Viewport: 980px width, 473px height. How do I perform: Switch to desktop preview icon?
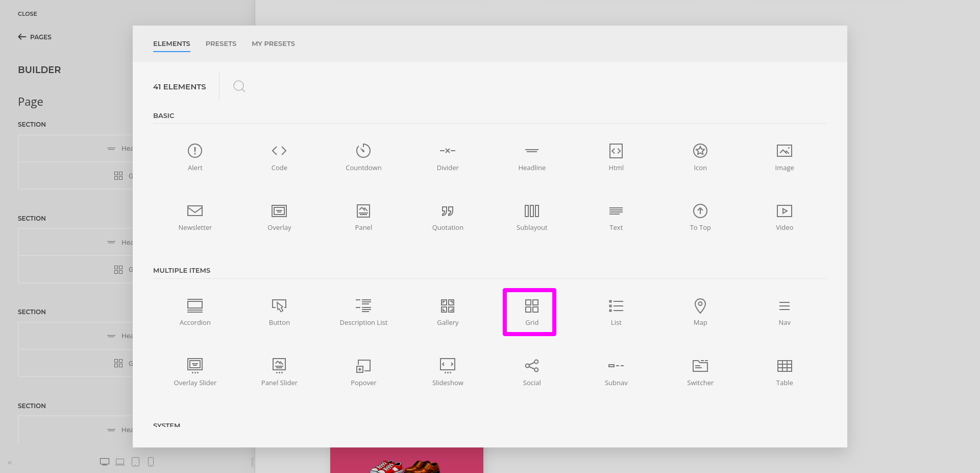pos(105,462)
